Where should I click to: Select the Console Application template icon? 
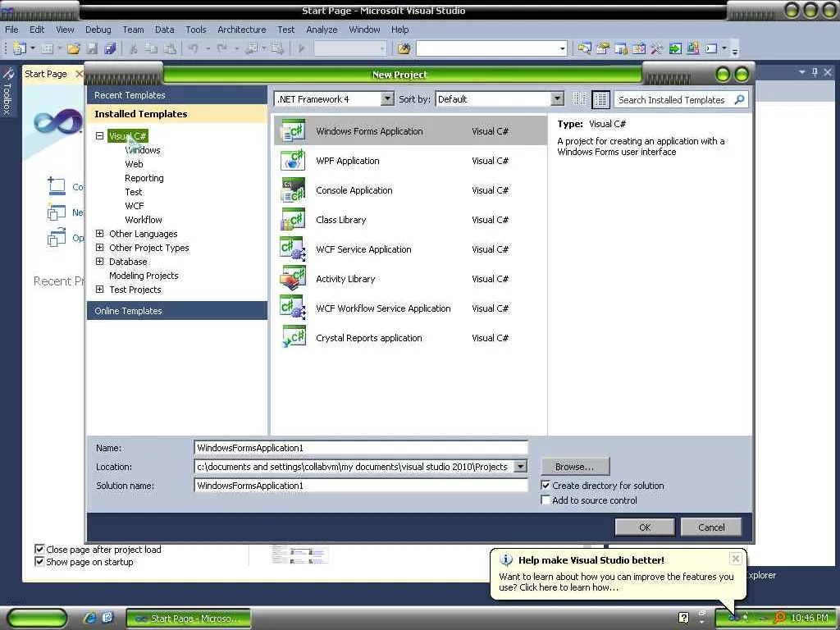tap(293, 189)
